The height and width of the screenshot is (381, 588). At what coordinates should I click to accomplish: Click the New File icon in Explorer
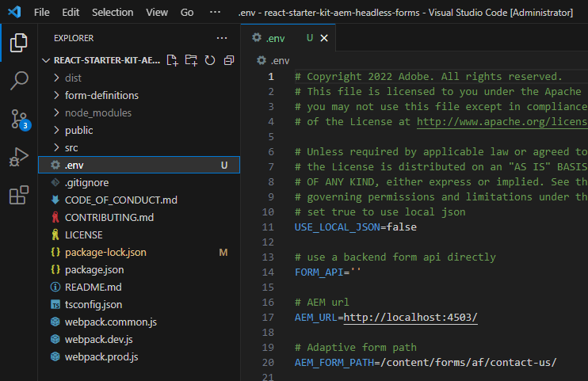[172, 60]
